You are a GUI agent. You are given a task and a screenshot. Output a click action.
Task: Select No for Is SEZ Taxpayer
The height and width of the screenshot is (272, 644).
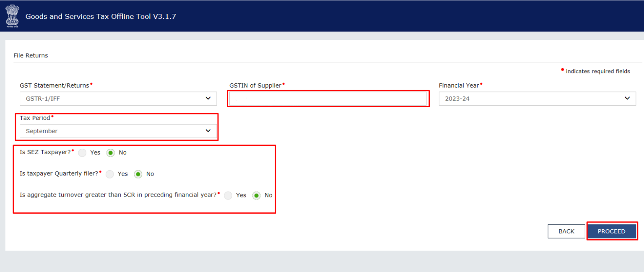[x=110, y=153]
